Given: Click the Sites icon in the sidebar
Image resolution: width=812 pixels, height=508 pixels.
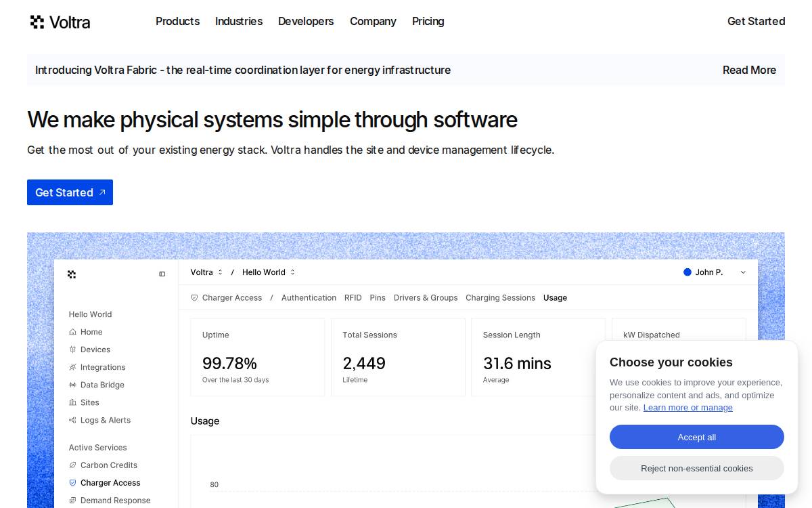Looking at the screenshot, I should [72, 402].
